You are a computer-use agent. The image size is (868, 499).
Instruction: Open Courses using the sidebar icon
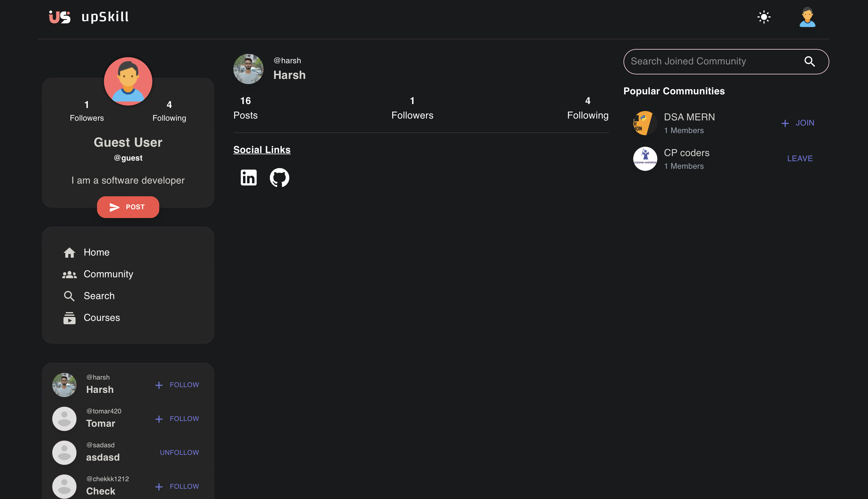pyautogui.click(x=70, y=318)
